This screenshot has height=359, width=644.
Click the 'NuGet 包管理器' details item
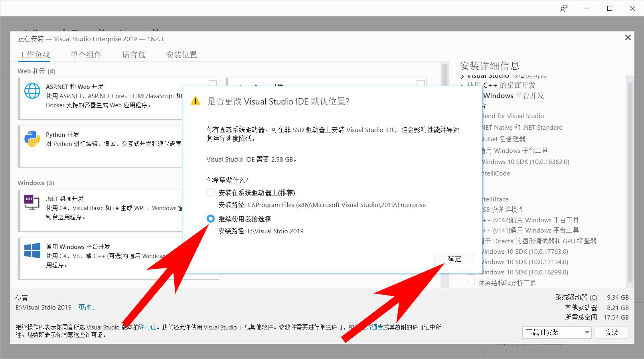click(504, 139)
